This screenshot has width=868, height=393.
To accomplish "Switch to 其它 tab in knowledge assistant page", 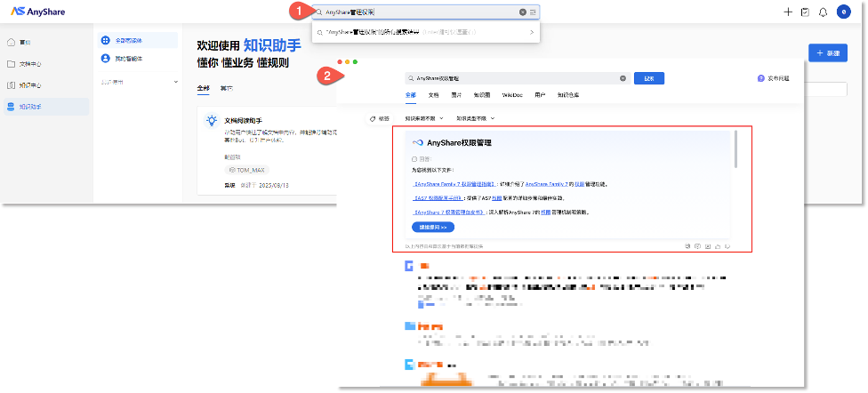I will point(227,89).
